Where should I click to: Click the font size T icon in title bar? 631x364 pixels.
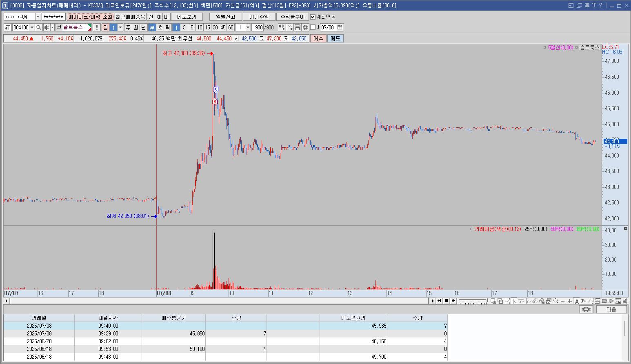(x=594, y=5)
